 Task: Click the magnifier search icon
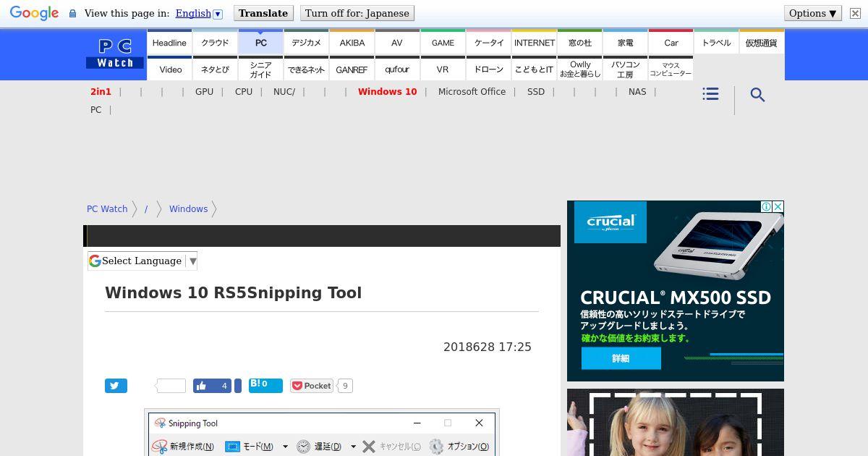[757, 95]
